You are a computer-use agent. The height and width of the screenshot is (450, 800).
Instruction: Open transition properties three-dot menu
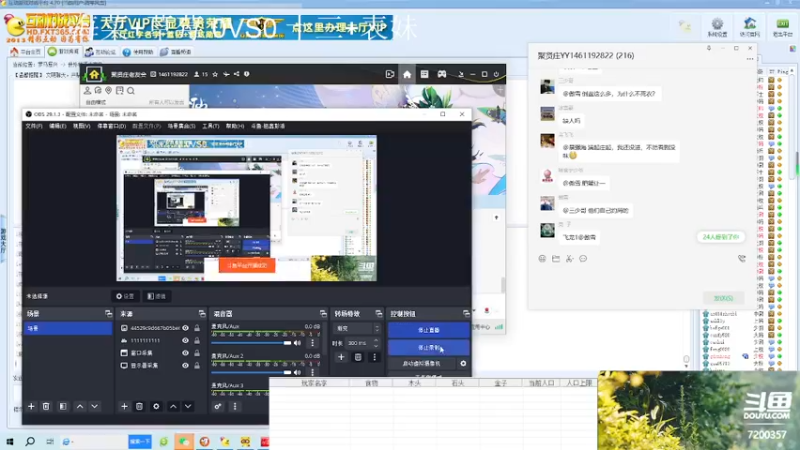tap(374, 357)
